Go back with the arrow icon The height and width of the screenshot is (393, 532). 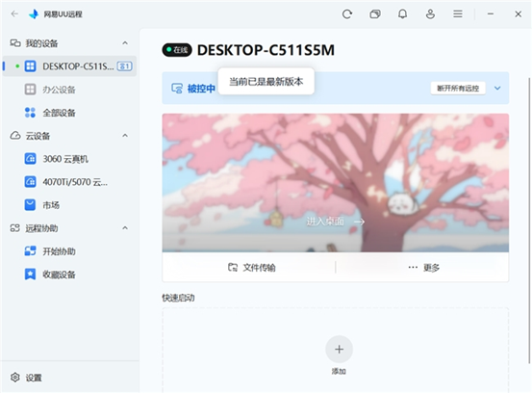[x=14, y=13]
